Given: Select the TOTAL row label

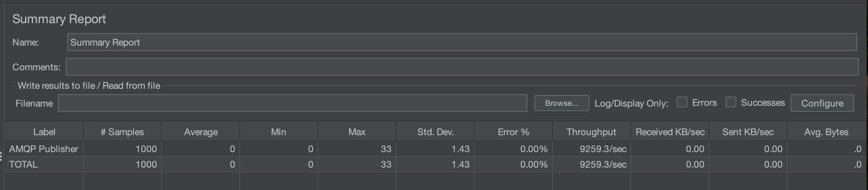Looking at the screenshot, I should point(24,164).
